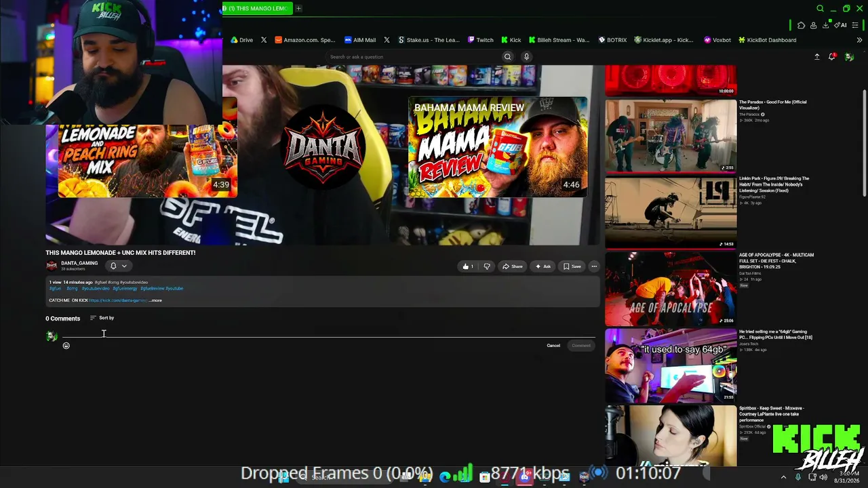Save the video to a playlist
Viewport: 868px width, 488px height.
pyautogui.click(x=572, y=266)
